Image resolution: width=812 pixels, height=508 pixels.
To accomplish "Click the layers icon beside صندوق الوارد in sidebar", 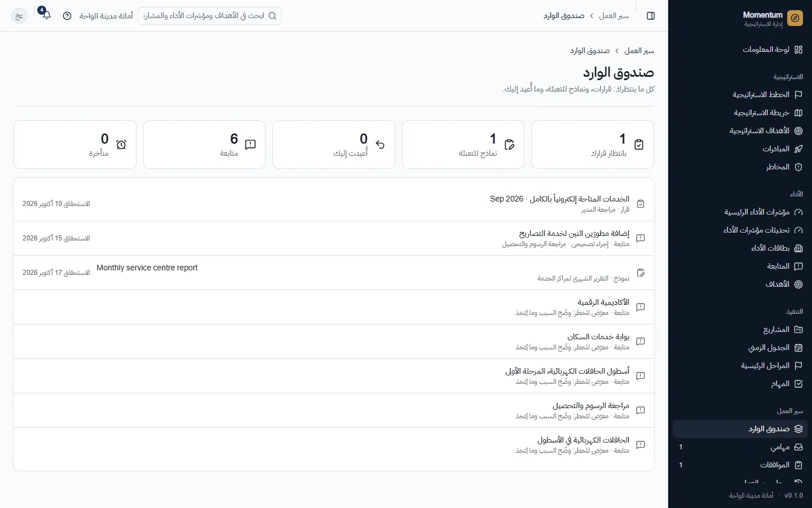I will click(x=798, y=429).
